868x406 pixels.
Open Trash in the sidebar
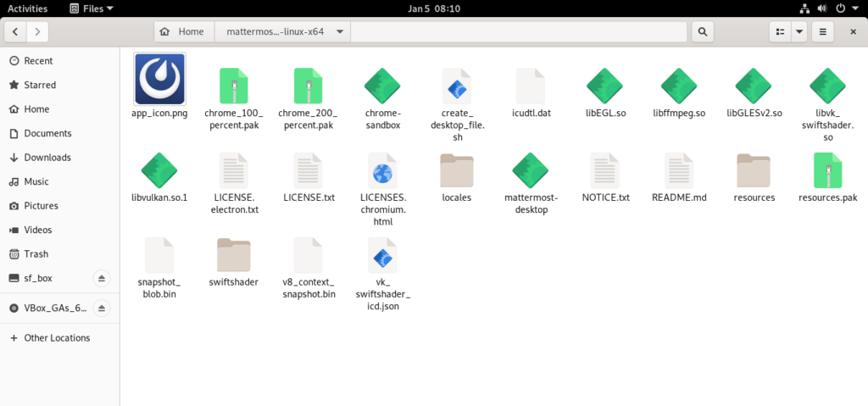60,253
